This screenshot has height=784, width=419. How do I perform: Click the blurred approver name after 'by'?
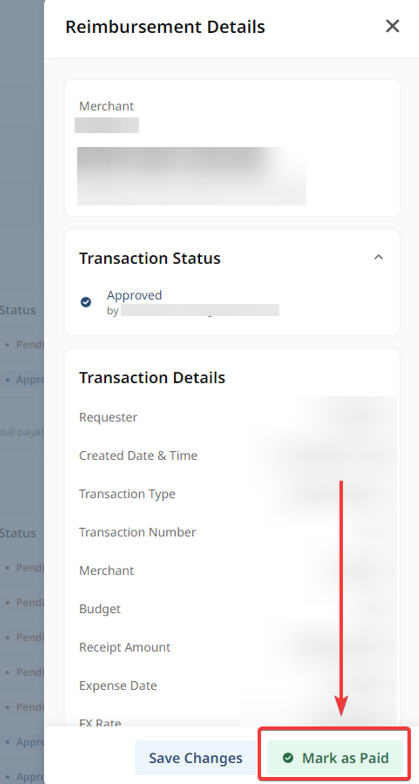(200, 310)
